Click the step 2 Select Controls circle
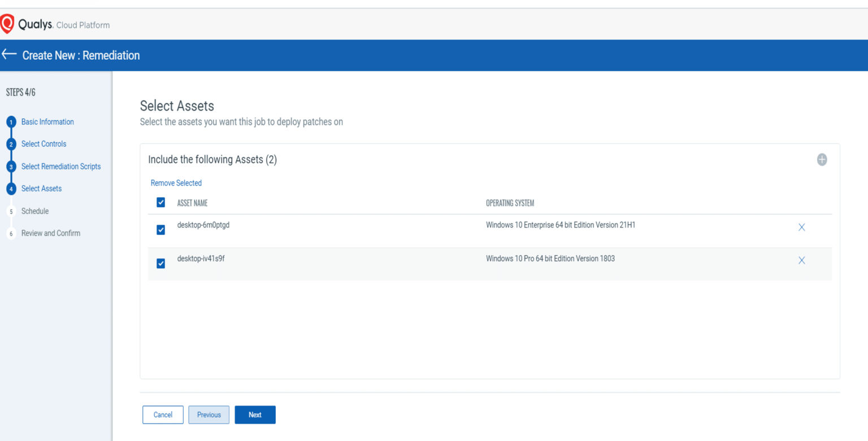 coord(11,144)
